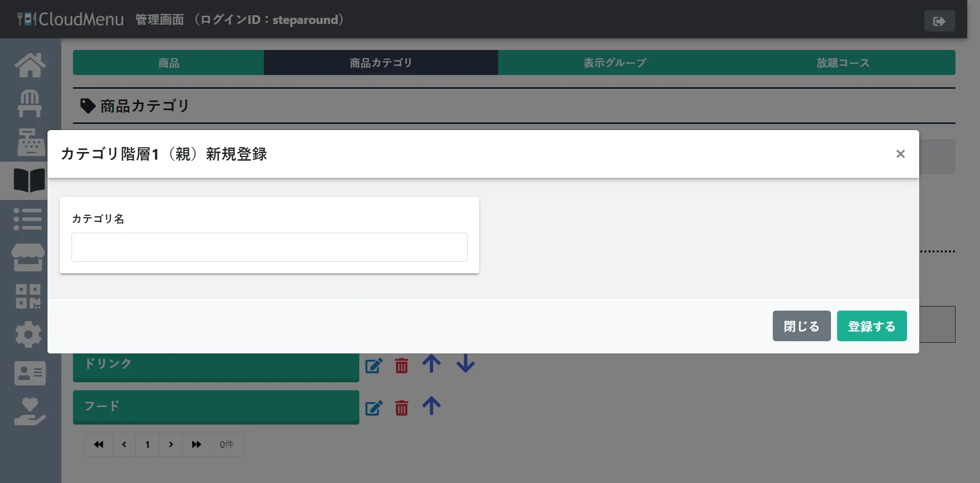Edit the ドリンク category

pyautogui.click(x=374, y=365)
